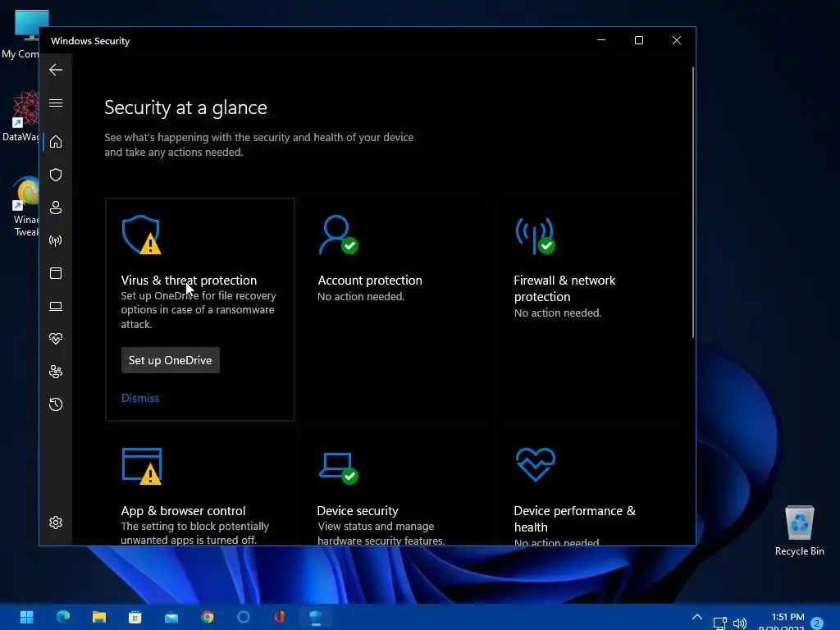
Task: Open Account protection person sidebar icon
Action: [56, 208]
